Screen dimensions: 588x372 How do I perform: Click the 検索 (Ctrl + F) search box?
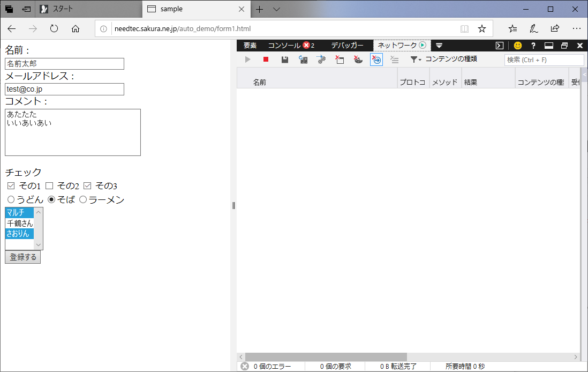[544, 59]
